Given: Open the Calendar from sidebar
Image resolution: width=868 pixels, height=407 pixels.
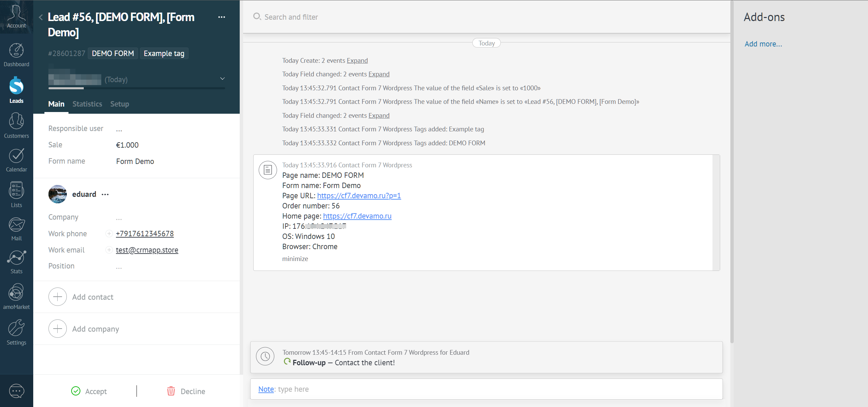Looking at the screenshot, I should click(16, 159).
